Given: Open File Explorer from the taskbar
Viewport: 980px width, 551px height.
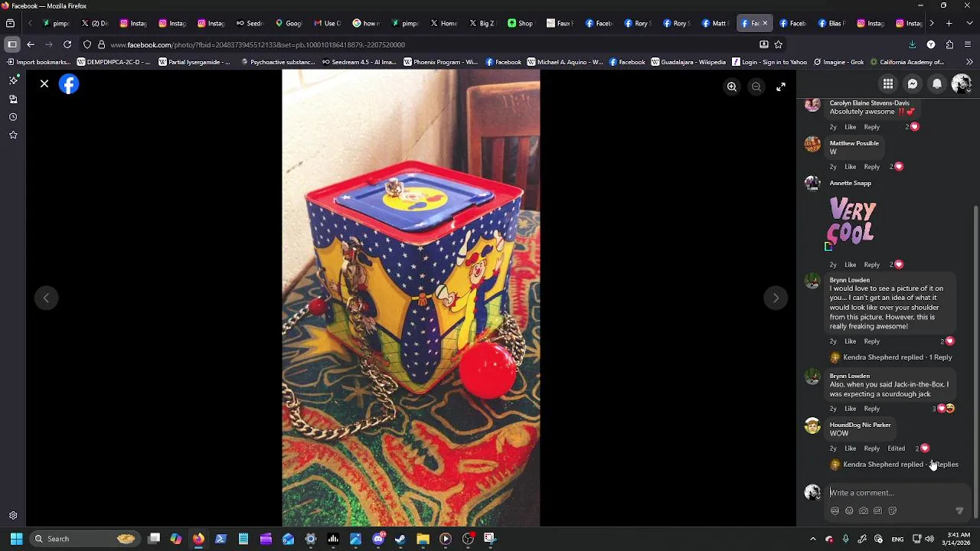Looking at the screenshot, I should tap(423, 539).
